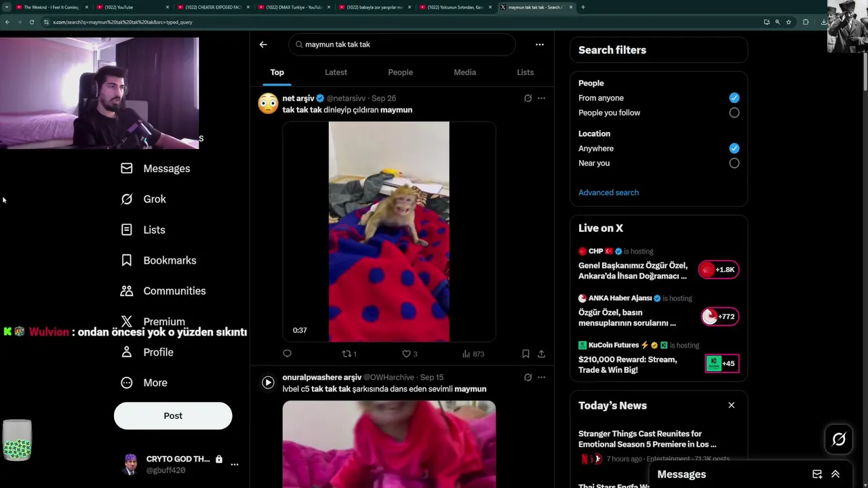Click the back arrow beside search box

pos(263,45)
